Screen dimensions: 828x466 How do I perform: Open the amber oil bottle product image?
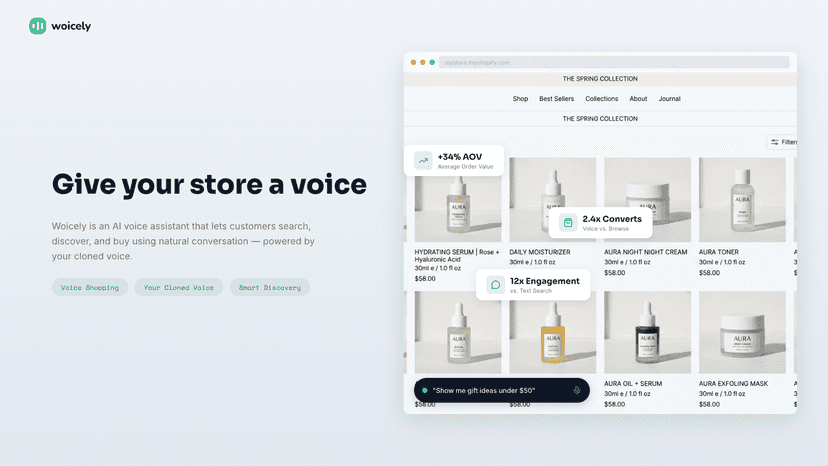[552, 332]
